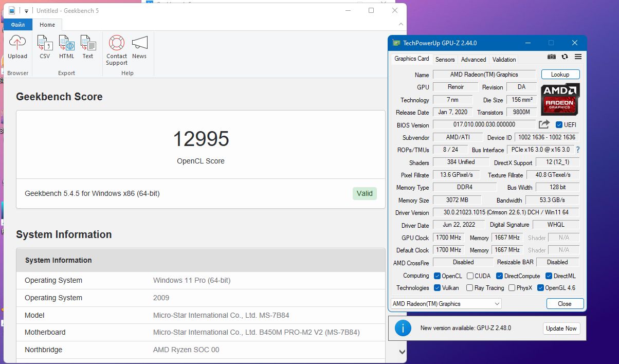Toggle the UEFI checkbox
The width and height of the screenshot is (619, 364).
click(559, 124)
